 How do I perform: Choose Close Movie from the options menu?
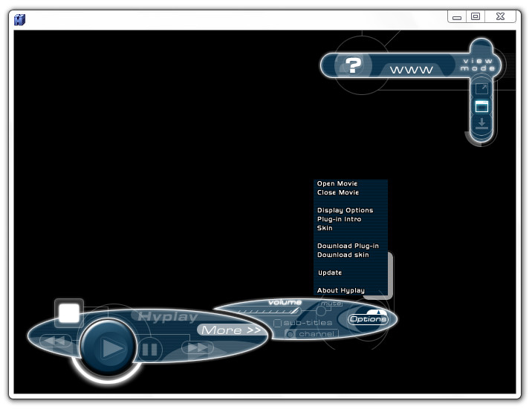338,192
